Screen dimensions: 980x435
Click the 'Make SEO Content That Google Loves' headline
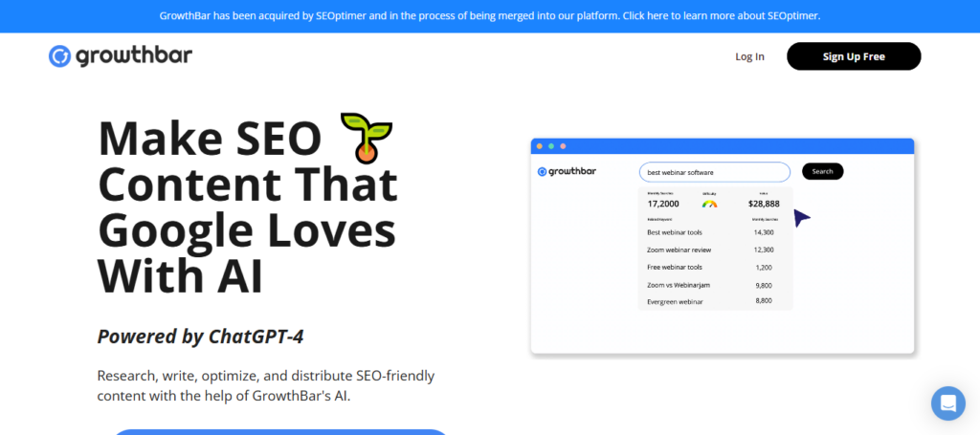(x=248, y=207)
